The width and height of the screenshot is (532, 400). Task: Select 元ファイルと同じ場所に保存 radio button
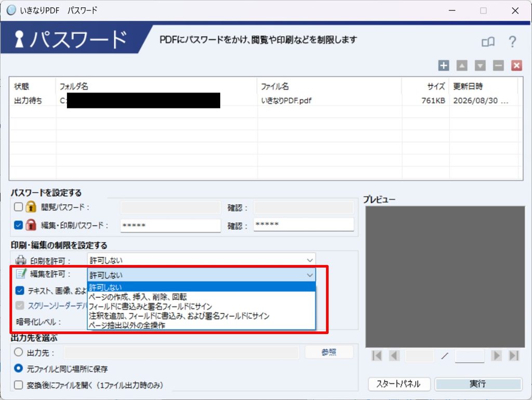18,368
